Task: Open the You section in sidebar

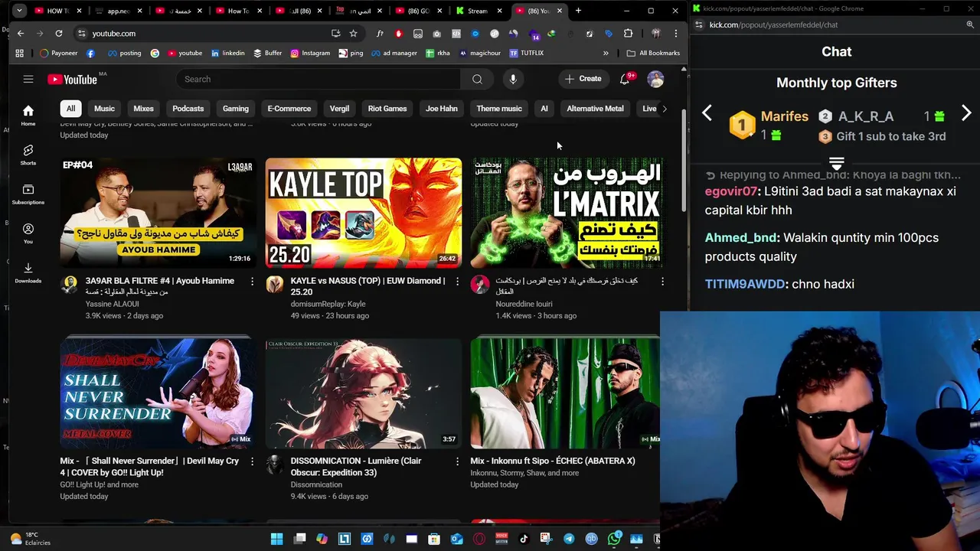Action: coord(28,233)
